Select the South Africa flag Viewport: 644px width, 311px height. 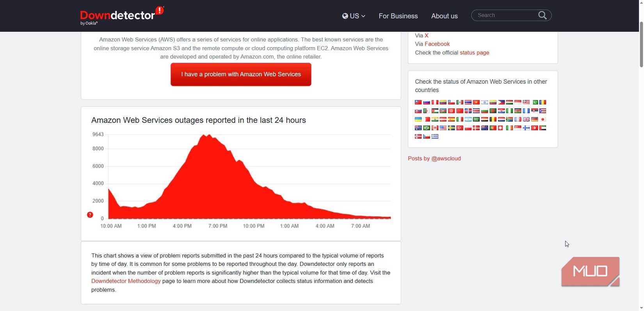510,119
